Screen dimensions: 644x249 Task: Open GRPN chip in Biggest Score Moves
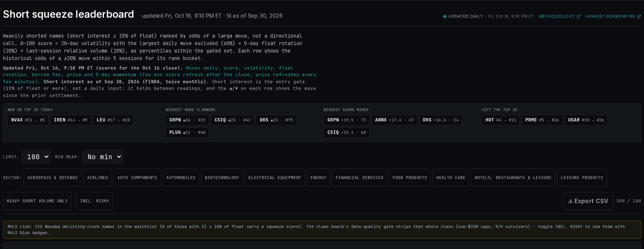[347, 120]
